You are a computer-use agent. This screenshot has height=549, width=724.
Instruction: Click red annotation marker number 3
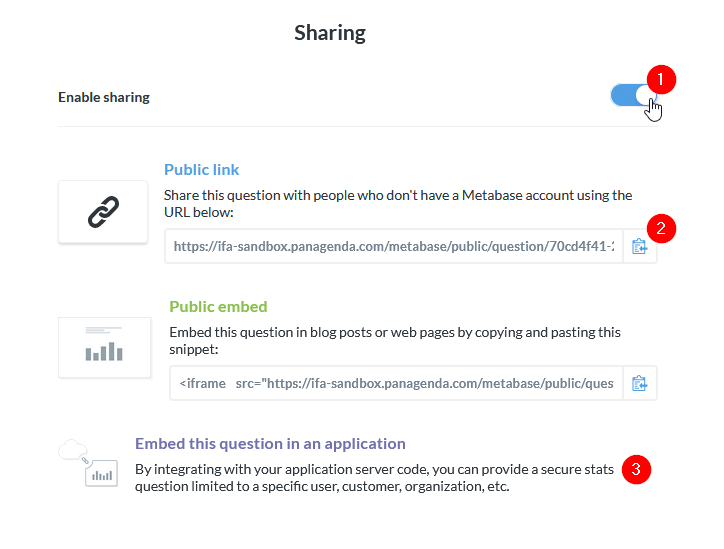click(636, 468)
